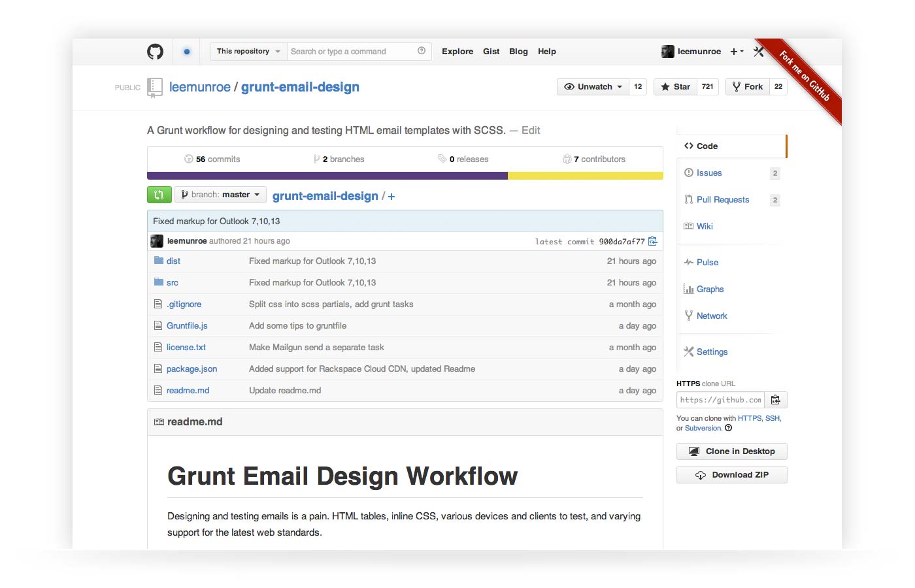The height and width of the screenshot is (588, 915).
Task: Expand the branch: master dropdown
Action: pos(220,195)
